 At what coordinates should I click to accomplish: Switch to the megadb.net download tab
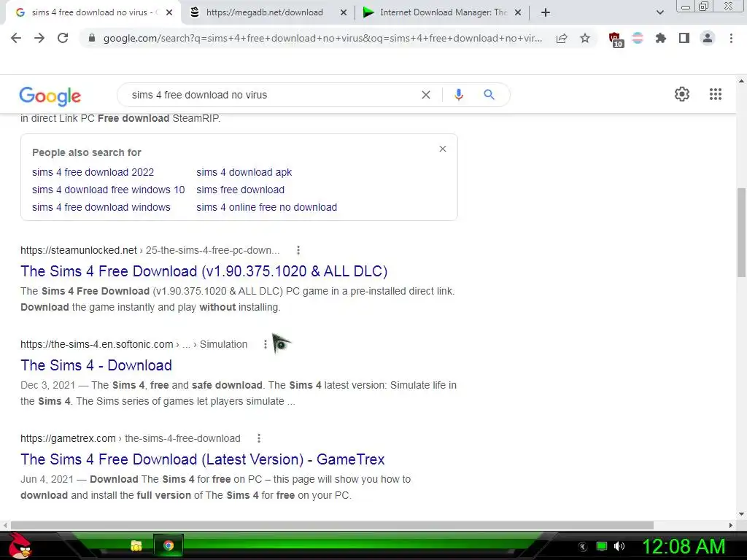tap(263, 12)
